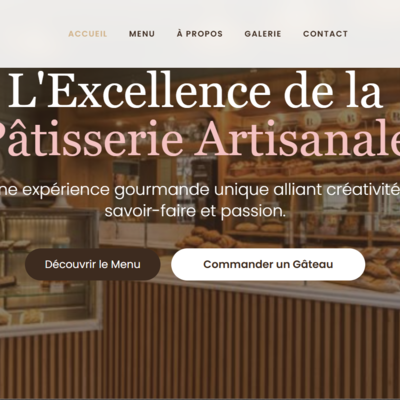Click the pile of croissants on the counter
Viewport: 400px width, 400px height.
pos(207,238)
